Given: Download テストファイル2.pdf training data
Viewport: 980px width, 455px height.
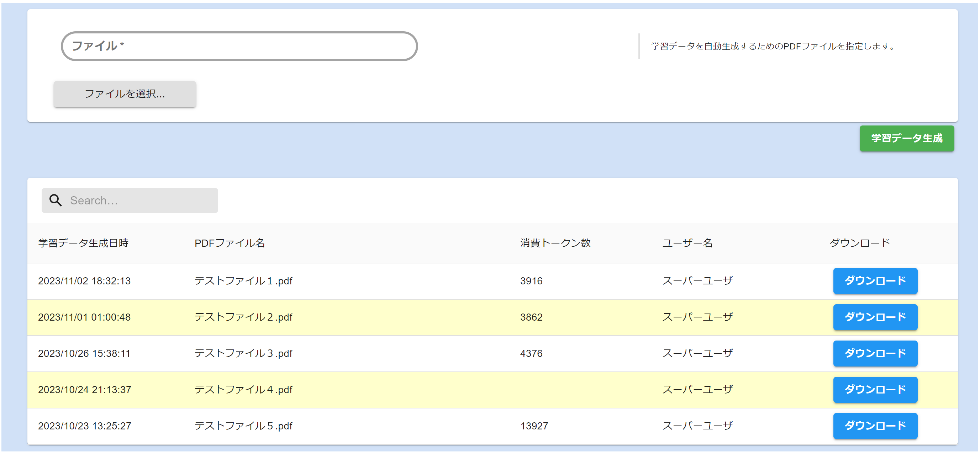Looking at the screenshot, I should (875, 317).
